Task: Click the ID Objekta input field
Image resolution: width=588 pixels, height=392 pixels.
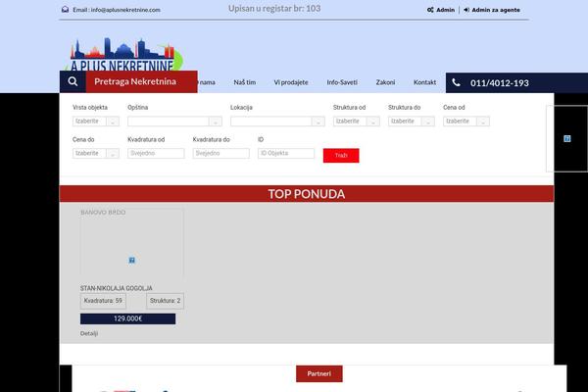Action: (286, 153)
